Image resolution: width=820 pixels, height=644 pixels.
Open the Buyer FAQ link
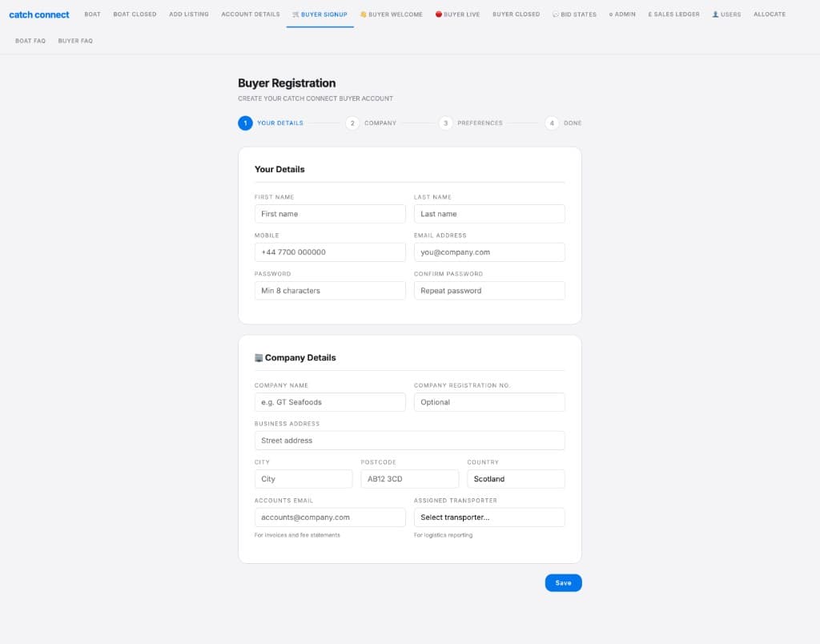(74, 40)
